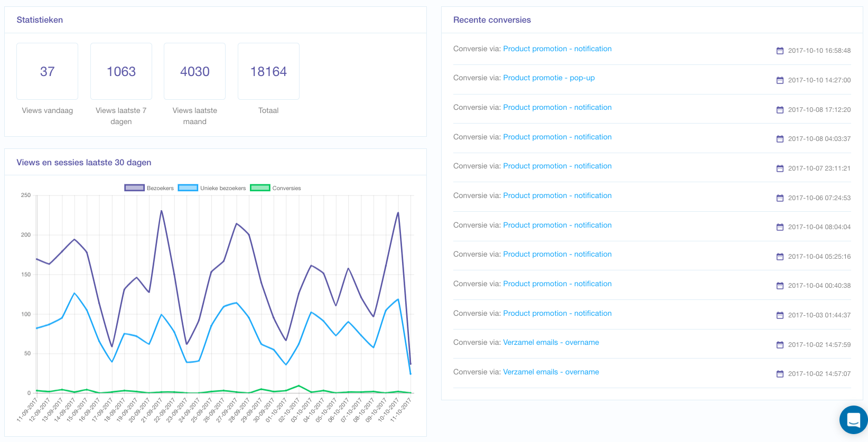The width and height of the screenshot is (868, 442).
Task: Open first Verzamel emails - overname link
Action: 550,342
